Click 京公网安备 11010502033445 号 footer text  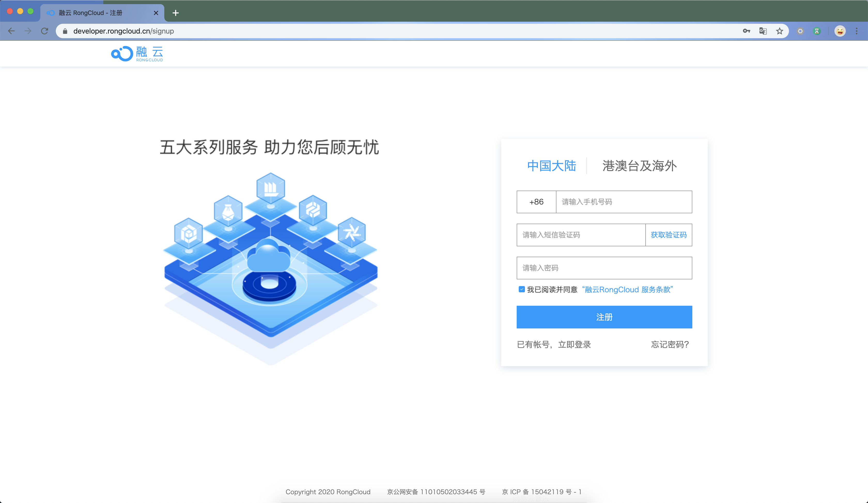[436, 492]
